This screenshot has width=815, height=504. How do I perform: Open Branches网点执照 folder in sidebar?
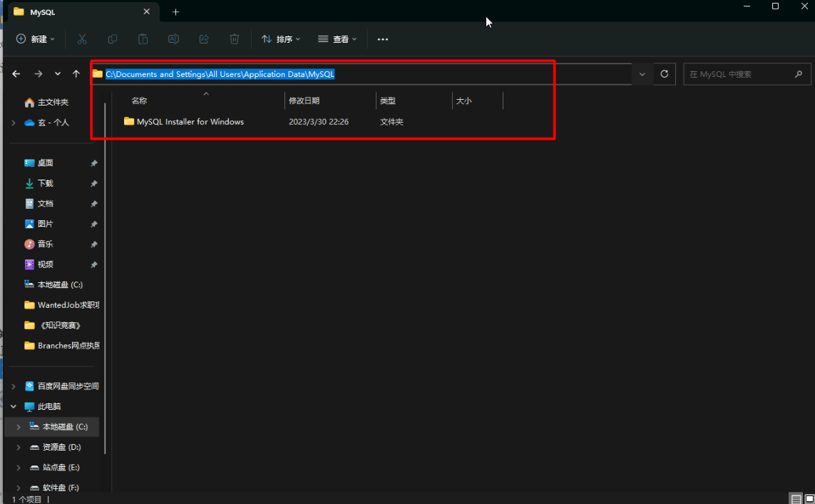tap(61, 346)
